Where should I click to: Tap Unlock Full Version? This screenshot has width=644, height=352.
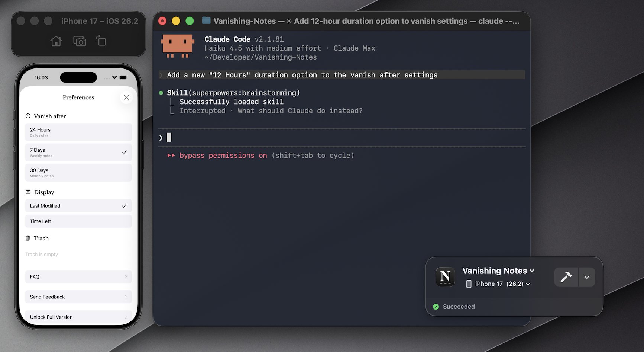pyautogui.click(x=78, y=317)
